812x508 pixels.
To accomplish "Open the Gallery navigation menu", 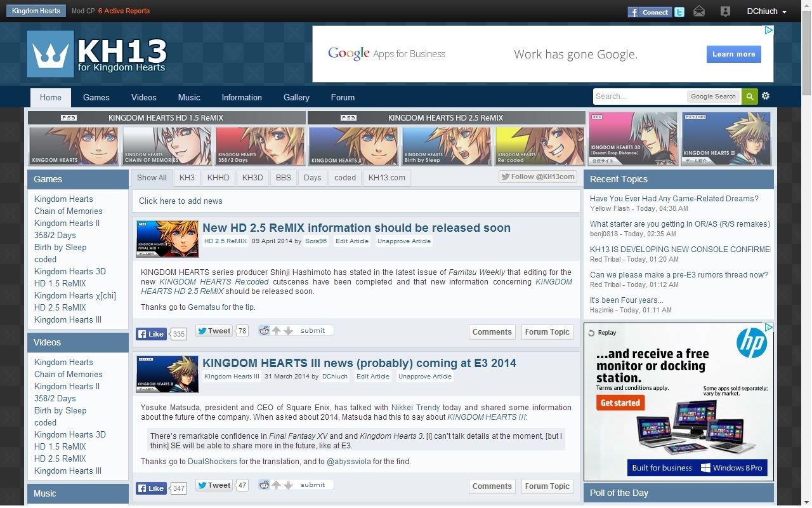I will [x=296, y=98].
